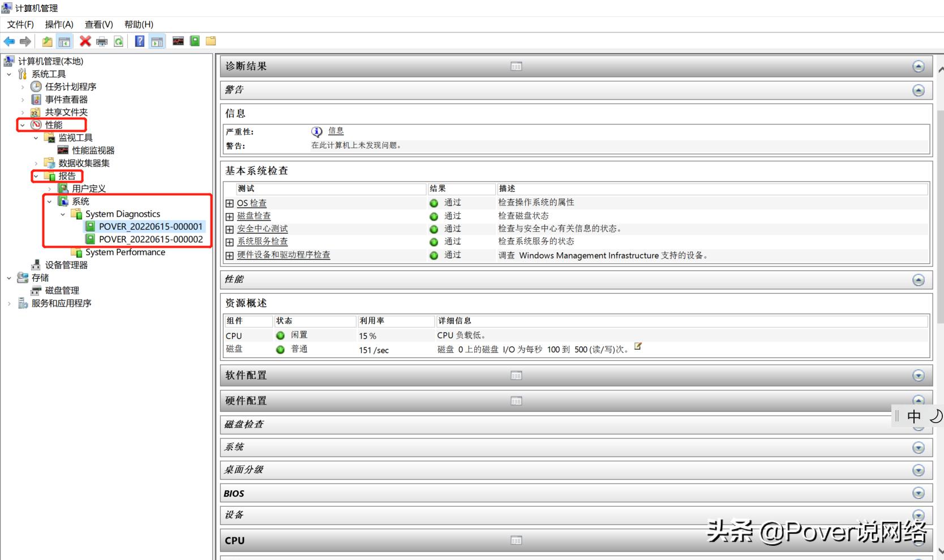Expand the OS 检查 test row
Image resolution: width=944 pixels, height=560 pixels.
pyautogui.click(x=229, y=203)
